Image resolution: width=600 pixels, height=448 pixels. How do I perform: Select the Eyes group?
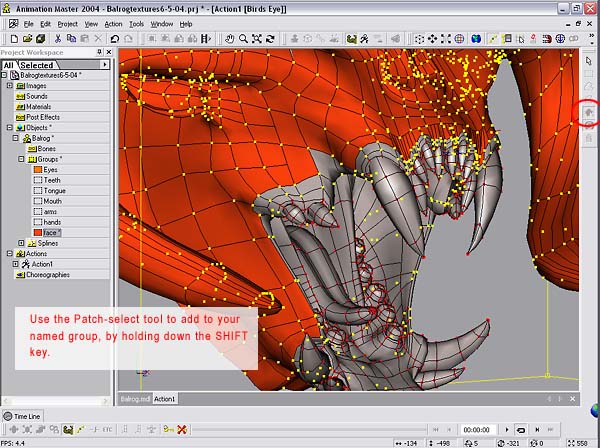[x=50, y=170]
